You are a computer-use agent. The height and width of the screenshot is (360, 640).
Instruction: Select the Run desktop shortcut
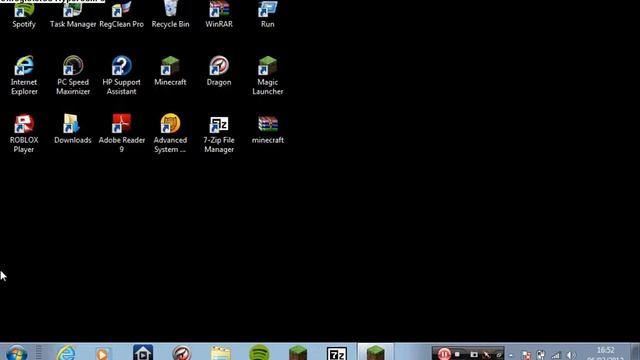tap(267, 14)
